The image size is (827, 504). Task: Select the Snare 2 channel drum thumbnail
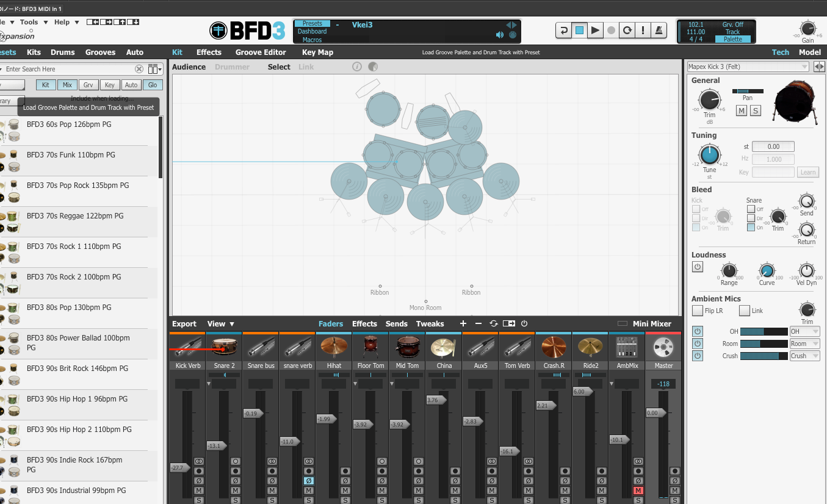(x=224, y=347)
